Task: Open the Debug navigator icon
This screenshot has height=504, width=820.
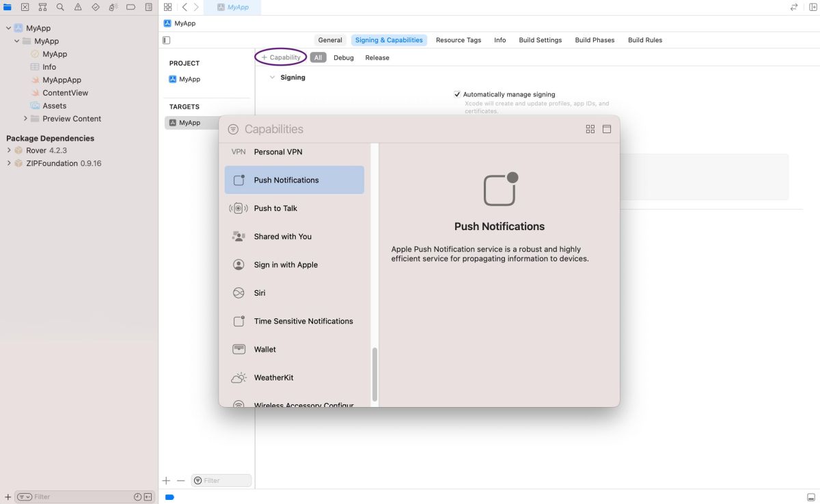Action: [x=113, y=7]
